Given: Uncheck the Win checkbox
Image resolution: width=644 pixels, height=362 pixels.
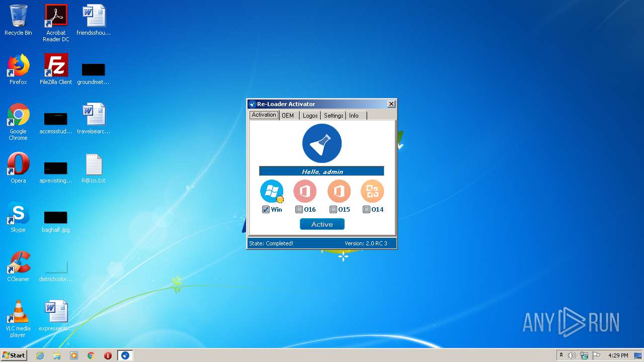Looking at the screenshot, I should click(x=266, y=210).
